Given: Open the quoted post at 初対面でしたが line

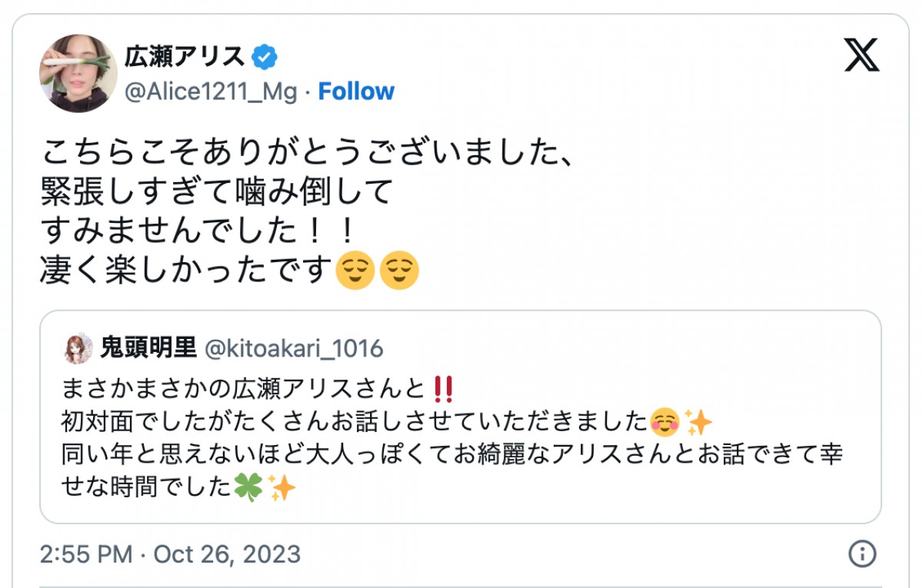Looking at the screenshot, I should [355, 421].
